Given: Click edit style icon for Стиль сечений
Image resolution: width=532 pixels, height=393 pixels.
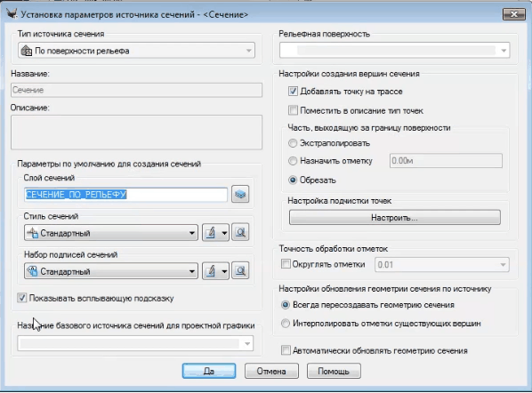Looking at the screenshot, I should click(x=211, y=233).
